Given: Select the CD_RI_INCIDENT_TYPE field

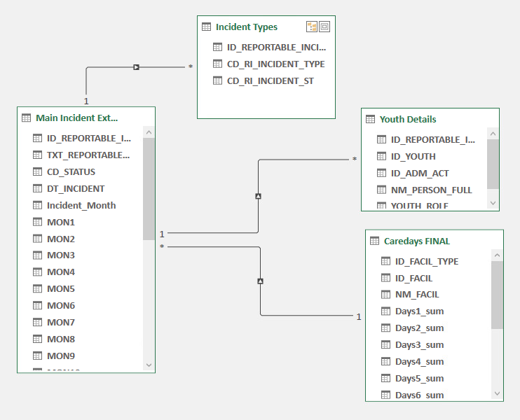Looking at the screenshot, I should click(x=275, y=64).
